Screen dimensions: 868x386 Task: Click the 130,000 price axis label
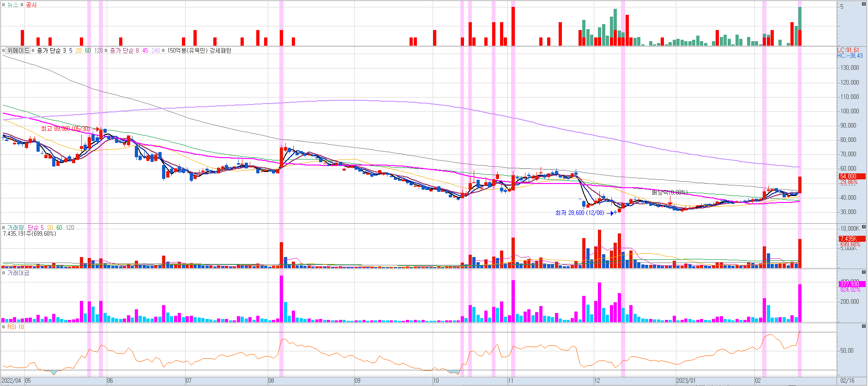[850, 68]
